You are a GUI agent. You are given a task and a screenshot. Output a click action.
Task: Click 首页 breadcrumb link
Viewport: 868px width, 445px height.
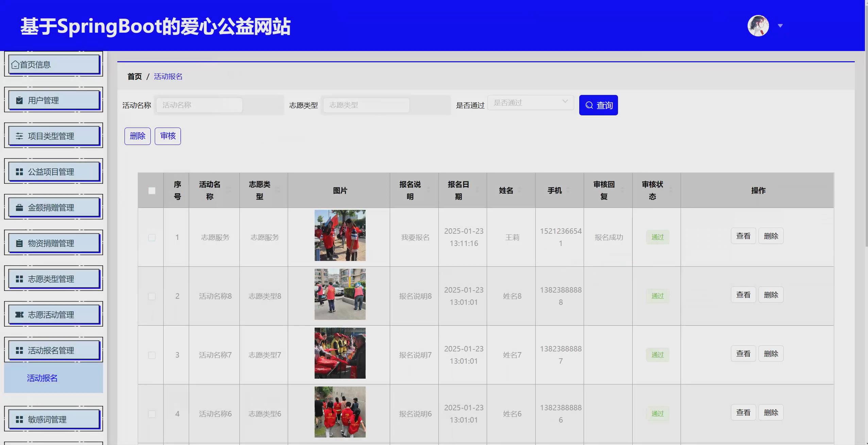134,77
